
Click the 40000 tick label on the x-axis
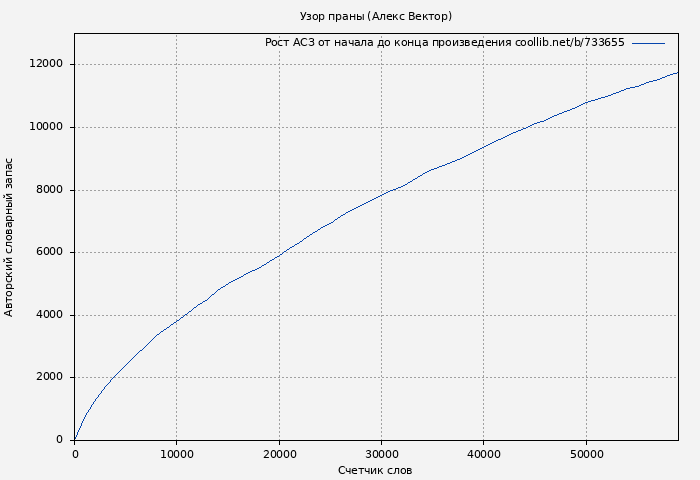click(x=483, y=454)
